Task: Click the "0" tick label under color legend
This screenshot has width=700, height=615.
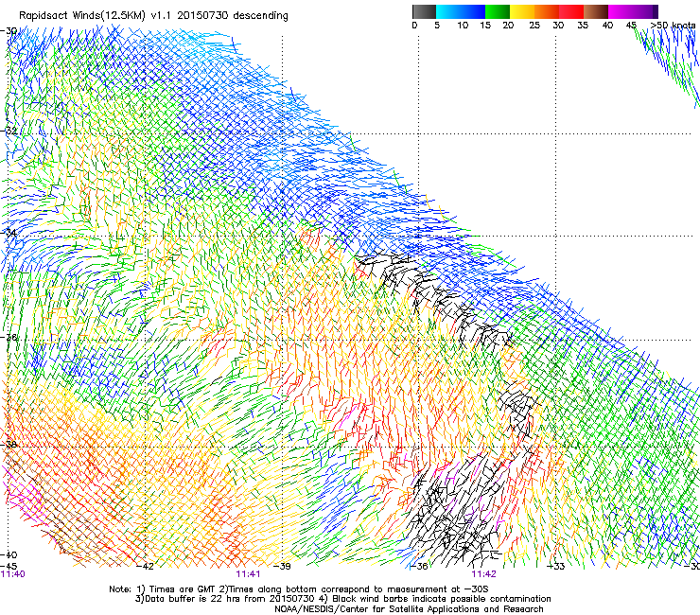Action: (x=414, y=26)
